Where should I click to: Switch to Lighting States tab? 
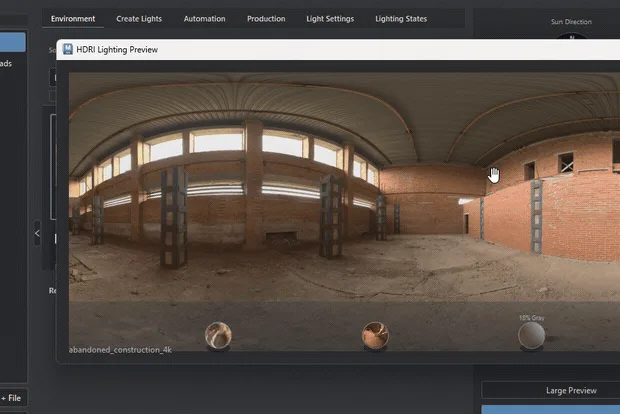point(401,19)
